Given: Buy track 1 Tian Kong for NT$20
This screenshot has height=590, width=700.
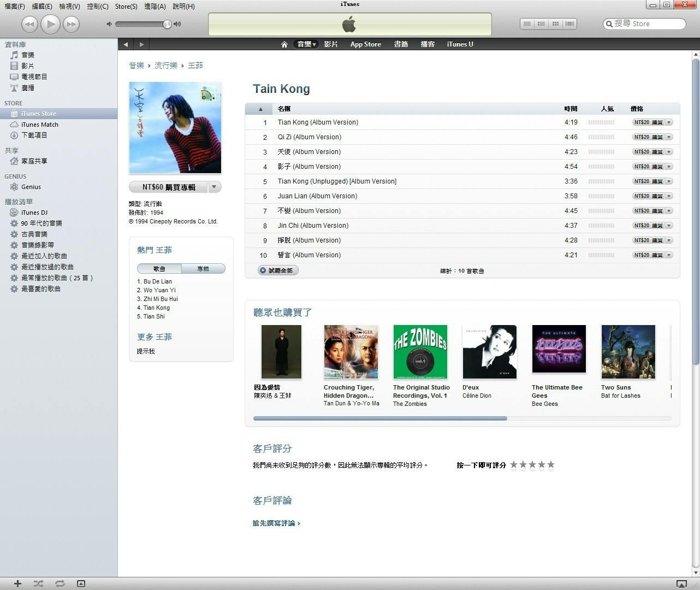Looking at the screenshot, I should pyautogui.click(x=648, y=122).
